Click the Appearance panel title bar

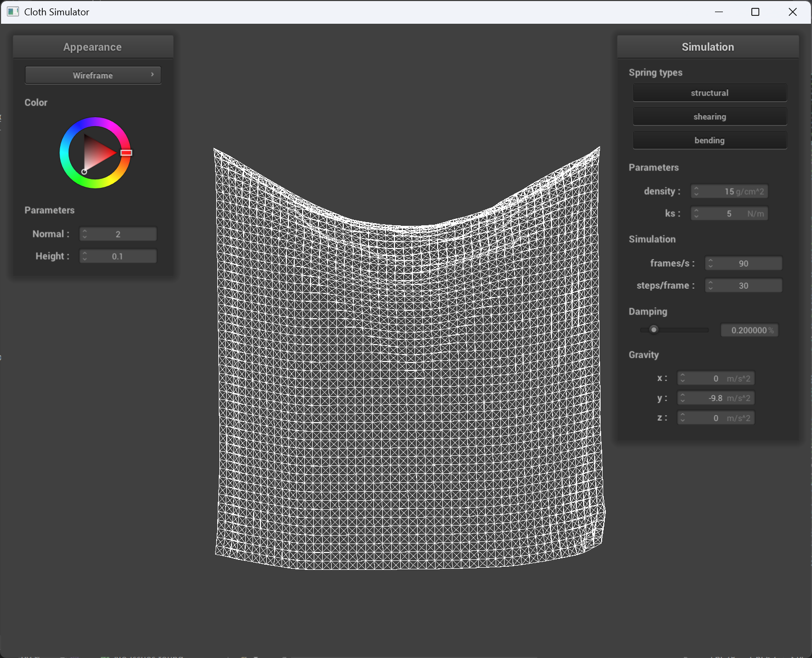(x=93, y=47)
